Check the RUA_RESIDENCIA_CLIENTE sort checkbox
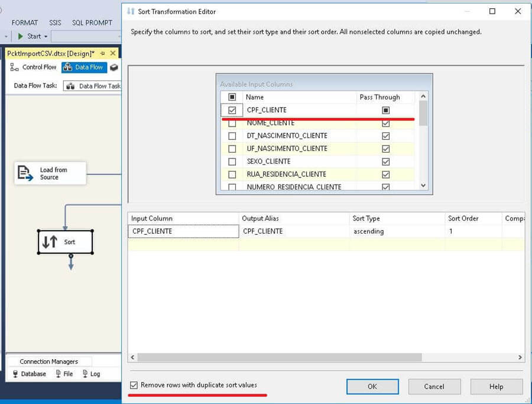This screenshot has height=404, width=532. click(232, 174)
